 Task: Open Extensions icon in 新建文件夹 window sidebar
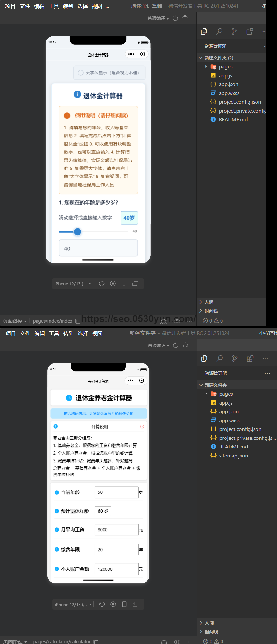tap(250, 359)
